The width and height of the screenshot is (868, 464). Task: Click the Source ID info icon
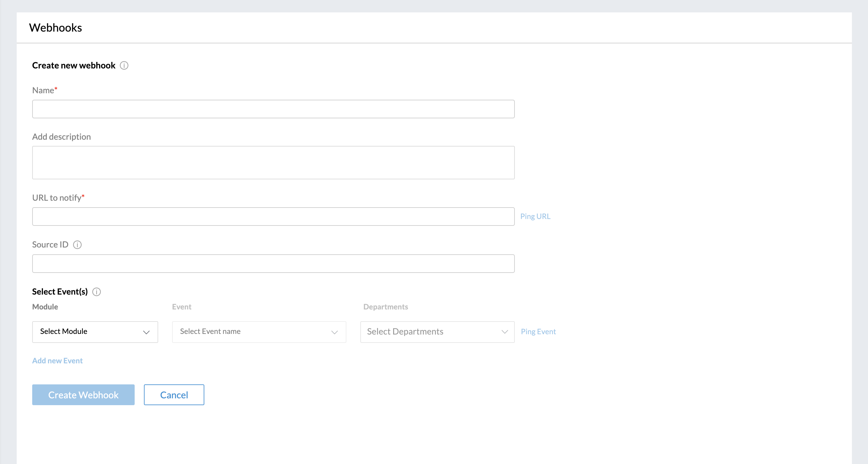tap(77, 244)
